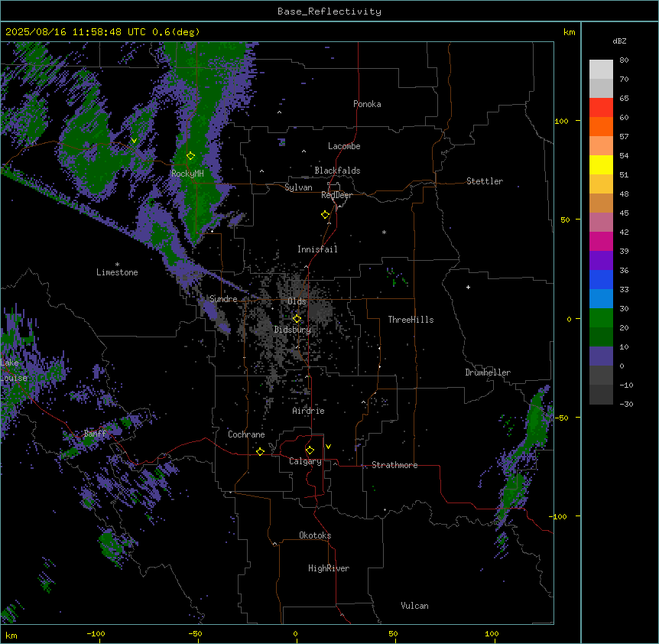Select the royal blue 36 dBZ legend swatch
The width and height of the screenshot is (659, 644).
pos(601,279)
